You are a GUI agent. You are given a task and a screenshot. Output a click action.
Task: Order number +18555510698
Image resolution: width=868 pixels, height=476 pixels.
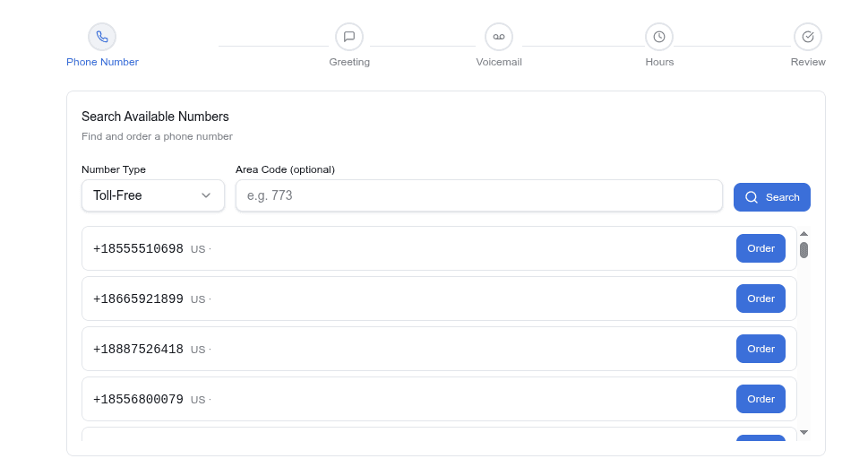761,248
